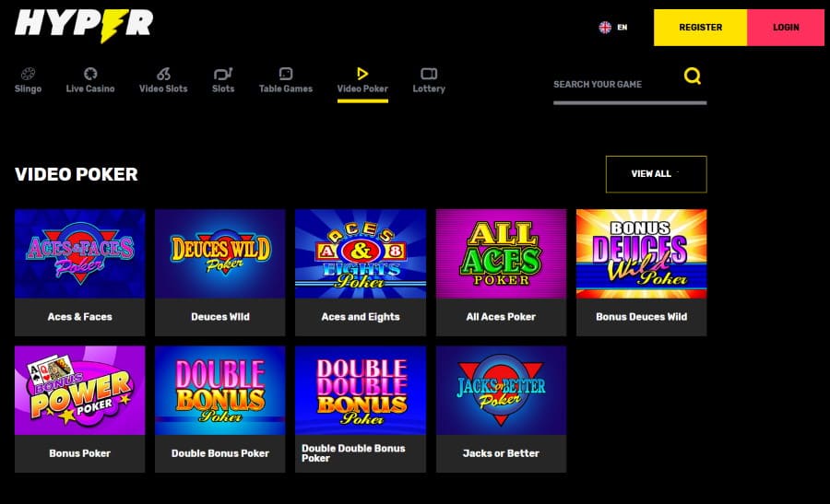Select the Video Poker tab label
The image size is (830, 504).
(362, 88)
